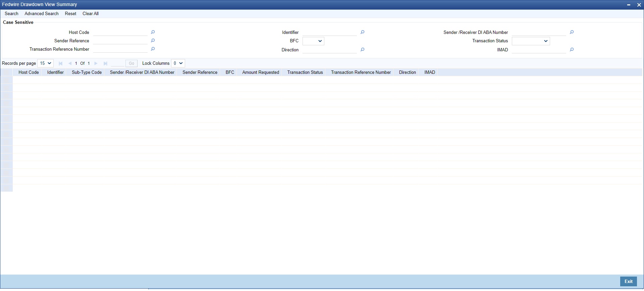The height and width of the screenshot is (291, 644).
Task: Click the Sender Reference column header
Action: coord(200,72)
